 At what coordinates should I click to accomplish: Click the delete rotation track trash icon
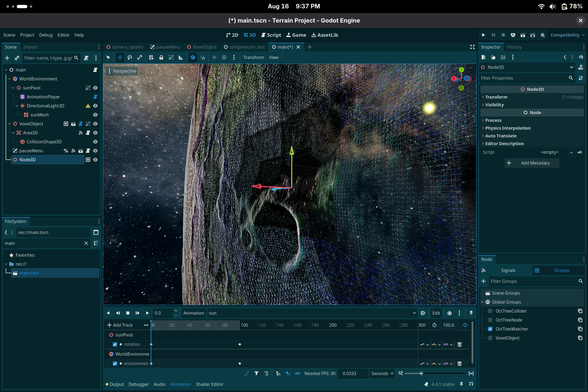point(459,344)
